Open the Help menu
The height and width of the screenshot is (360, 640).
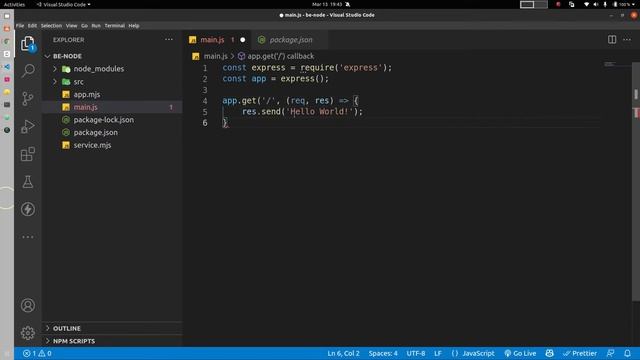[134, 25]
